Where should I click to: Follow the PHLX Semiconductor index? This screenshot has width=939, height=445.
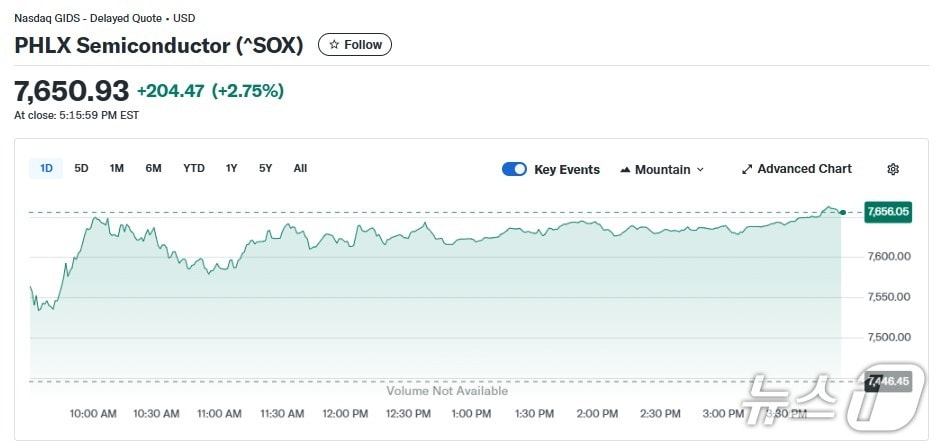click(355, 45)
